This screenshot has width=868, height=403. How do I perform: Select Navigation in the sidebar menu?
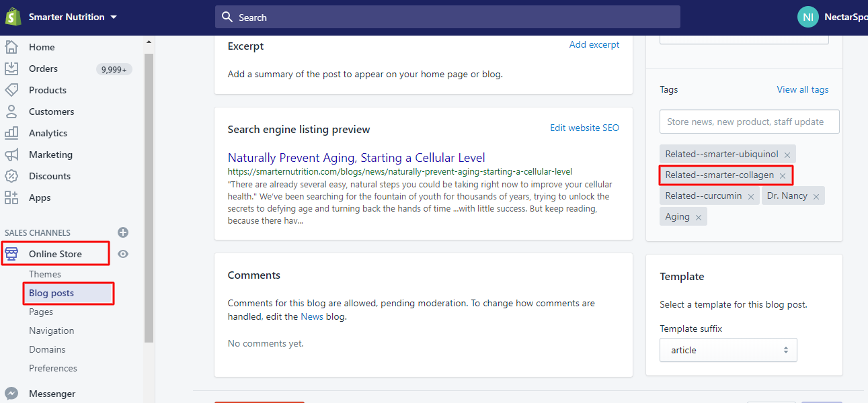(52, 330)
